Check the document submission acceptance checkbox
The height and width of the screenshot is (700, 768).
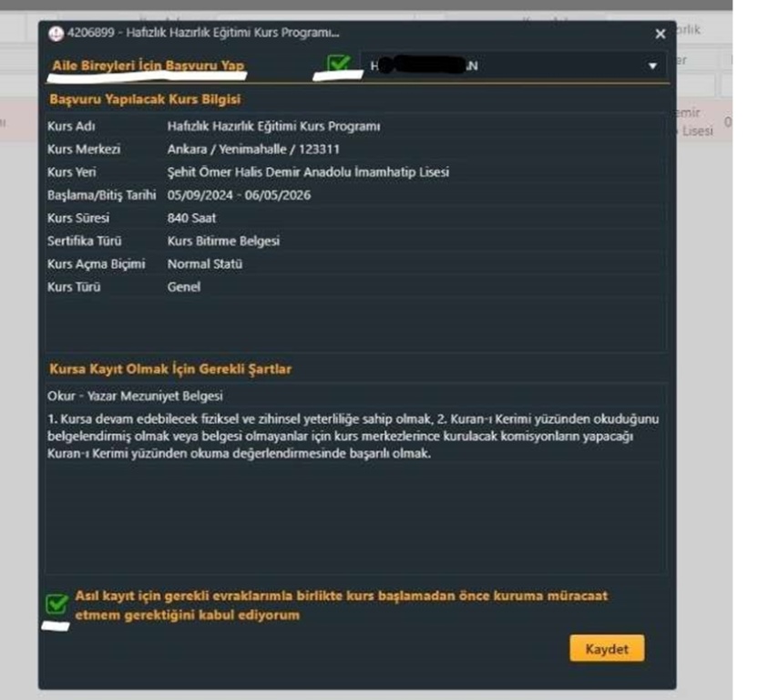[x=57, y=604]
